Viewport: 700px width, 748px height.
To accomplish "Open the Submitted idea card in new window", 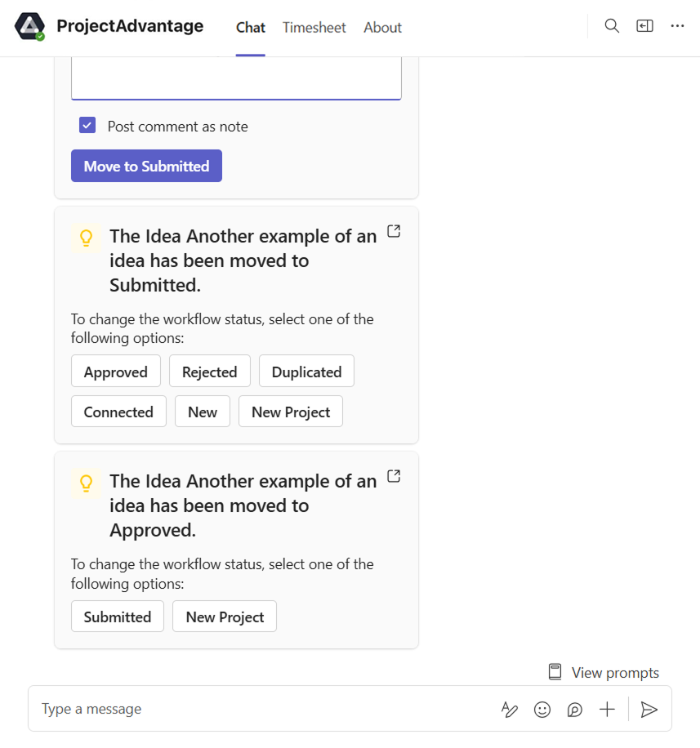I will pos(394,231).
